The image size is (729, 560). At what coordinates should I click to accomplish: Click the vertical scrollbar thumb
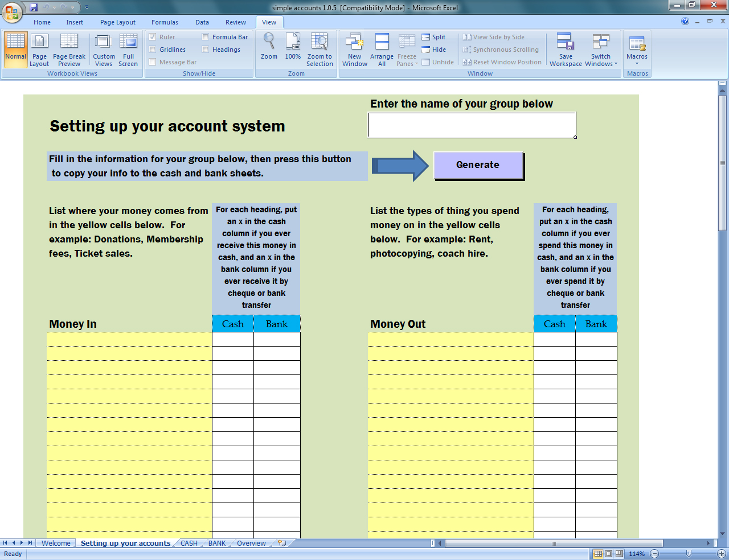(x=722, y=163)
